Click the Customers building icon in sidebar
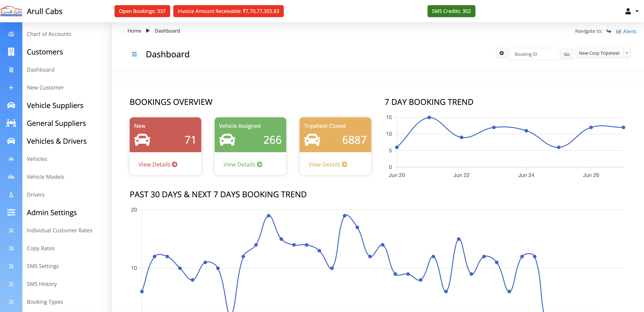 (11, 52)
